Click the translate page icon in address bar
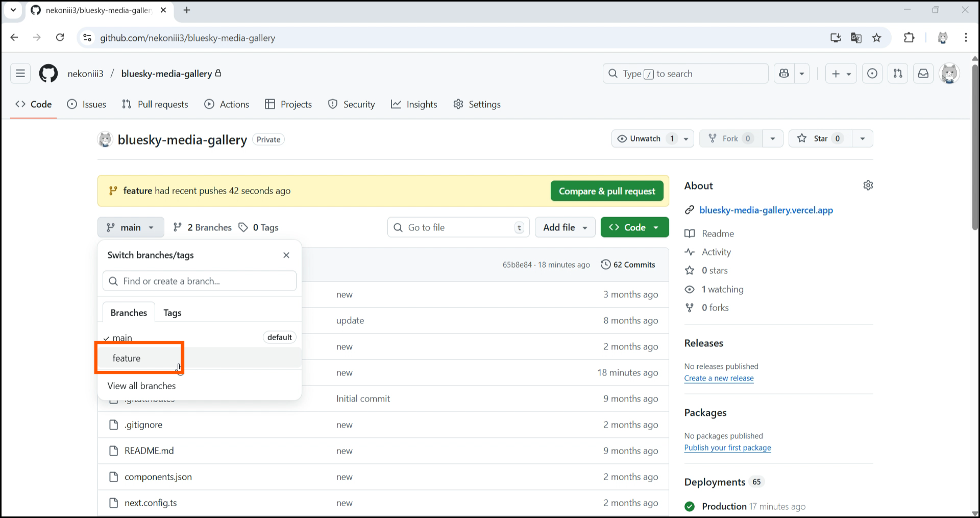 tap(856, 38)
